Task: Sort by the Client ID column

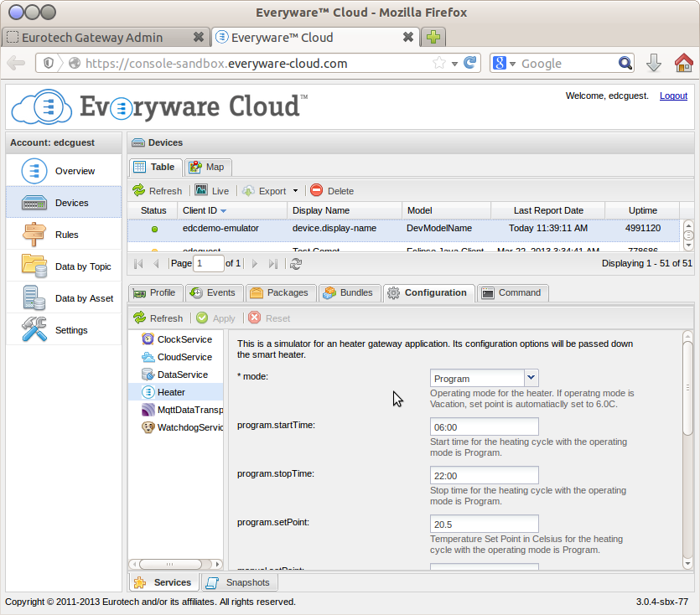Action: pos(231,210)
